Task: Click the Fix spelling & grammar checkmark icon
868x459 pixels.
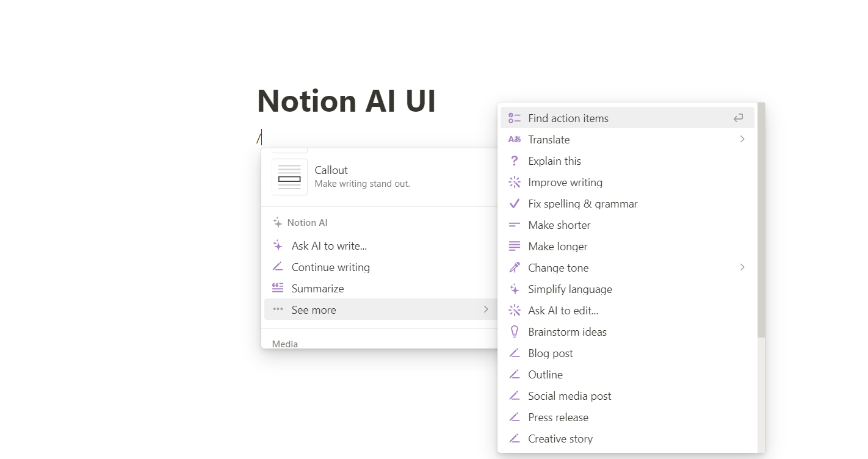Action: [515, 204]
